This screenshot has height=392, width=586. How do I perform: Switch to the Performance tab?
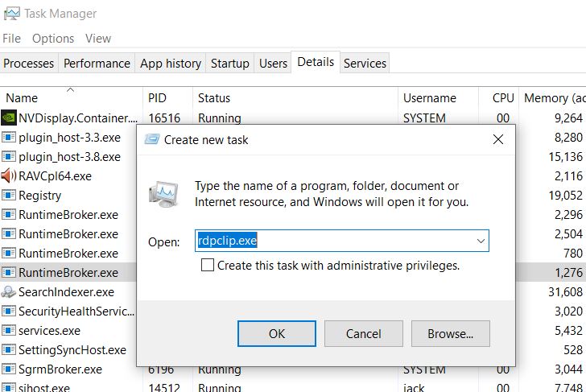coord(97,63)
